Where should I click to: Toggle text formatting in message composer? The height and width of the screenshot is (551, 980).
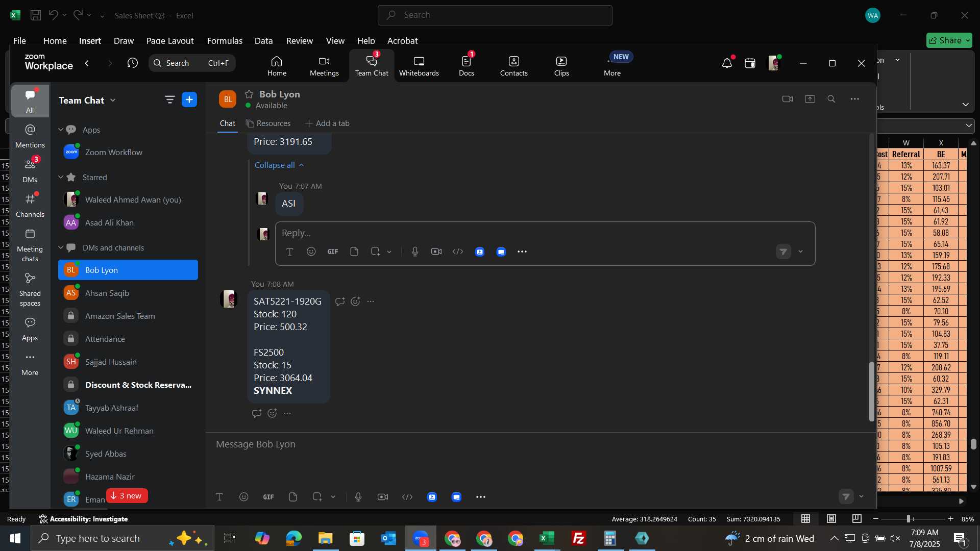tap(219, 497)
